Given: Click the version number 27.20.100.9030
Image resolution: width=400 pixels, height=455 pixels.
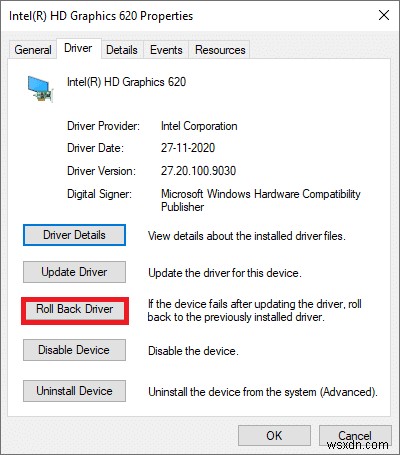Looking at the screenshot, I should coord(198,171).
